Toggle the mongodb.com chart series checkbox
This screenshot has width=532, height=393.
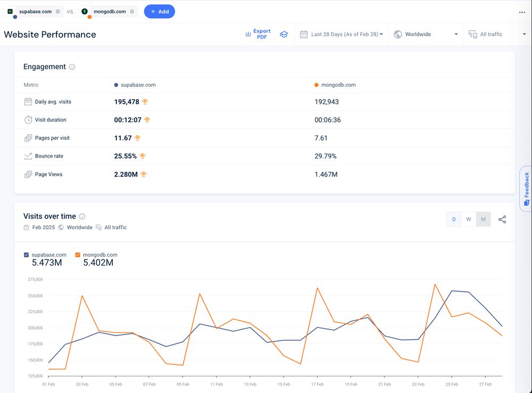click(x=78, y=255)
